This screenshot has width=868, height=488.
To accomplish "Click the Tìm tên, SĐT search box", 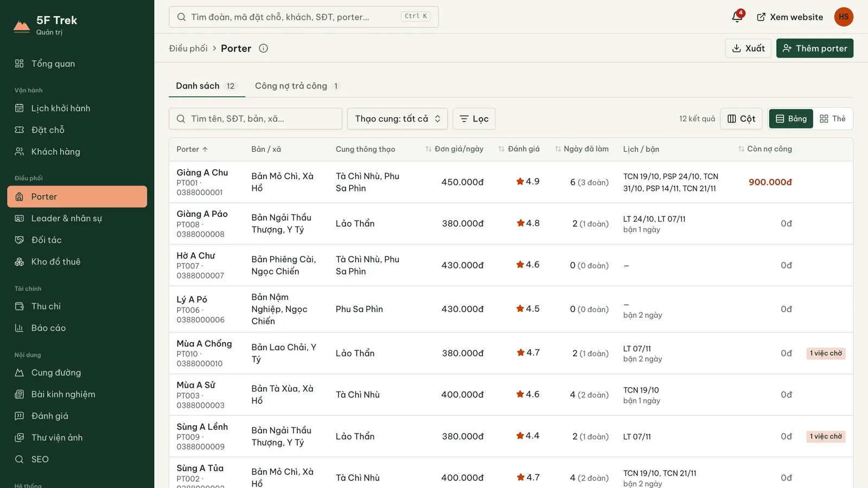I will pyautogui.click(x=256, y=119).
